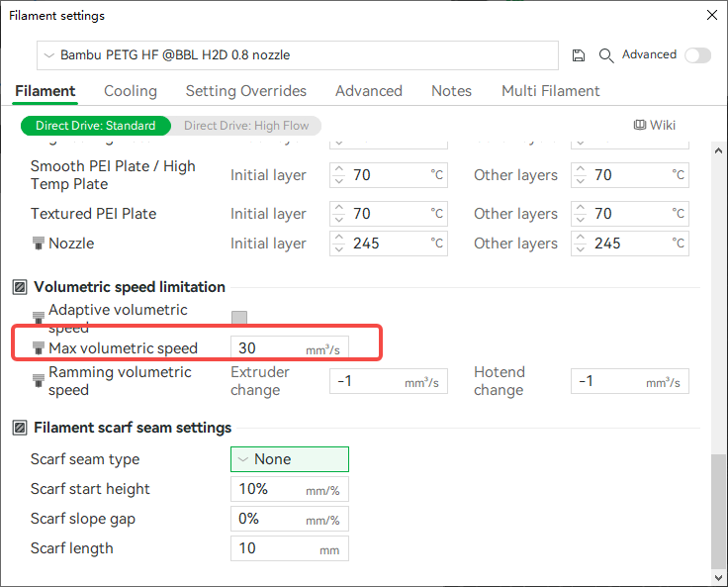Click the Adaptive volumetric speed extruder icon
Screen dimensions: 728x587
(38, 318)
